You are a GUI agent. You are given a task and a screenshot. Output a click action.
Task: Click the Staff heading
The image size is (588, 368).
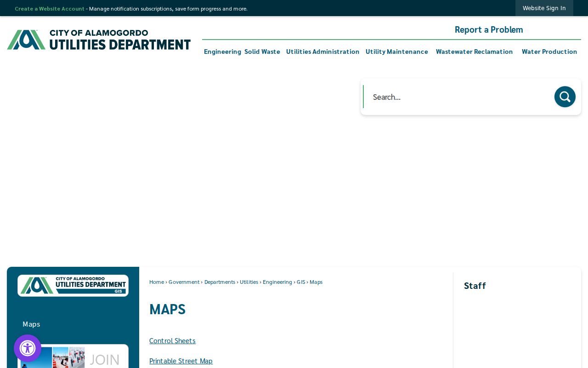(475, 286)
